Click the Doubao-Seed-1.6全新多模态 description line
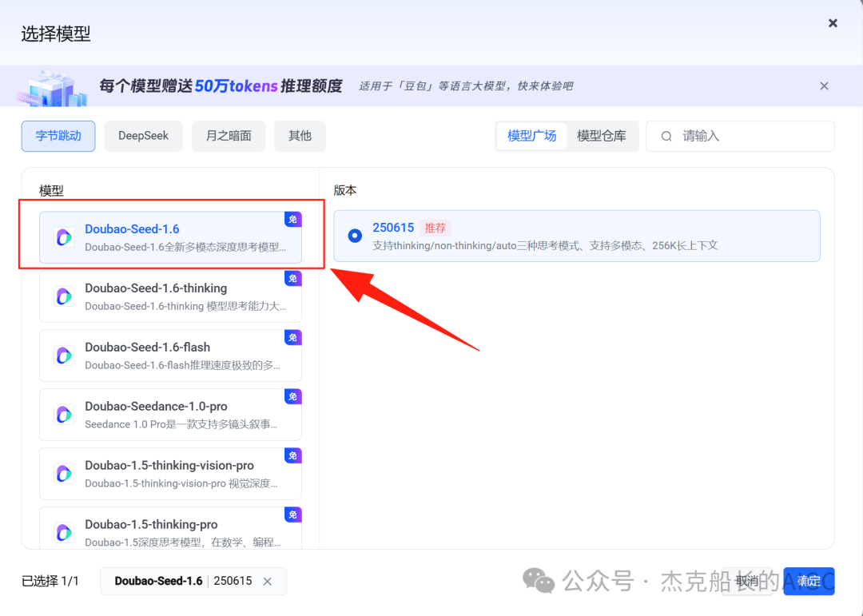This screenshot has height=616, width=863. pos(185,247)
